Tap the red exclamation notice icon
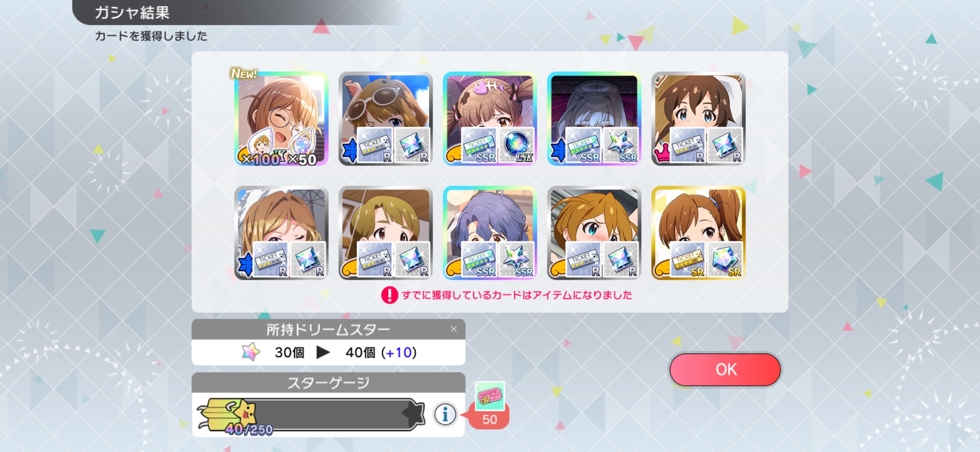980x452 pixels. [x=389, y=295]
